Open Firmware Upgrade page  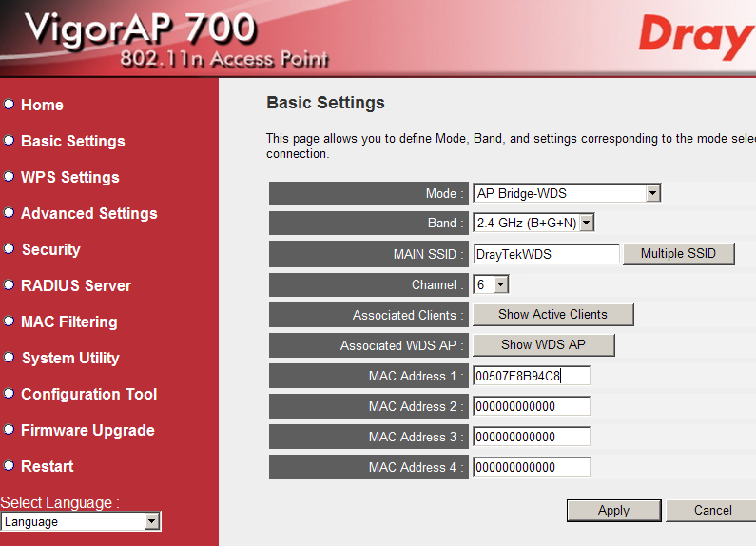click(x=87, y=430)
